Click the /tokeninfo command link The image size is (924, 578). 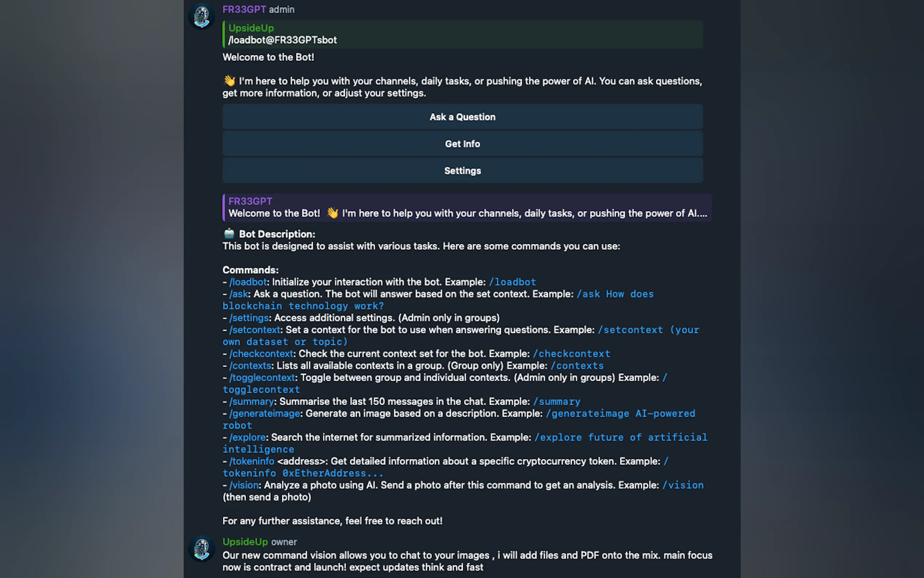point(252,461)
